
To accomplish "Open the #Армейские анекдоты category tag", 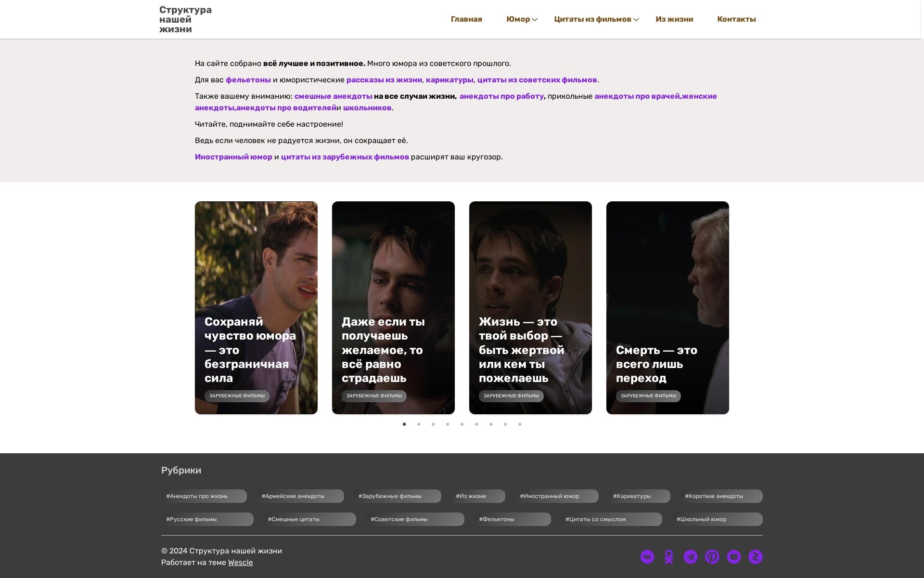I will (x=300, y=496).
